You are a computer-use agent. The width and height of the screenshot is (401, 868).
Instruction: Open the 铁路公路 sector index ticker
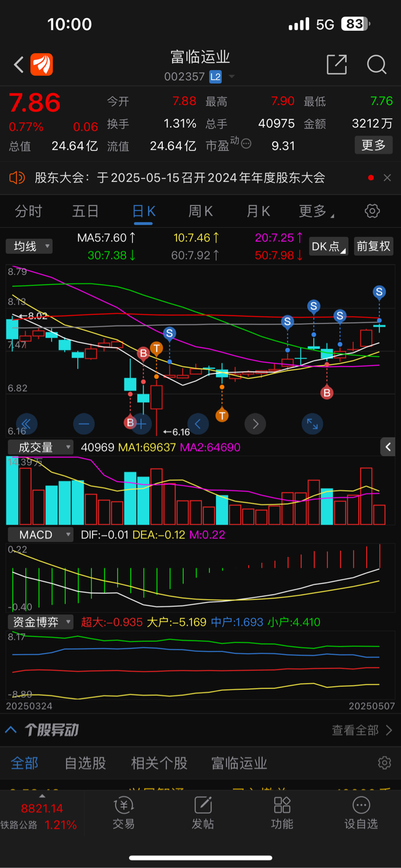tap(41, 816)
